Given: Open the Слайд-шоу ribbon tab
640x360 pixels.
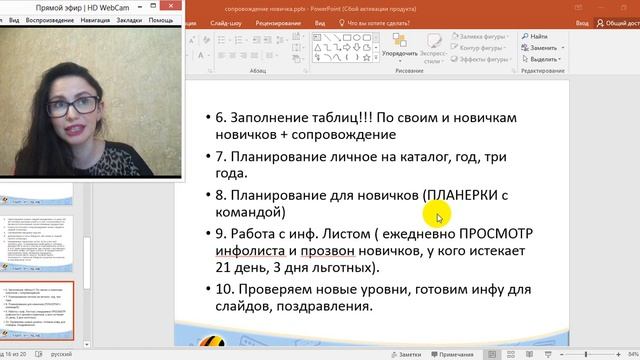Looking at the screenshot, I should [x=226, y=23].
